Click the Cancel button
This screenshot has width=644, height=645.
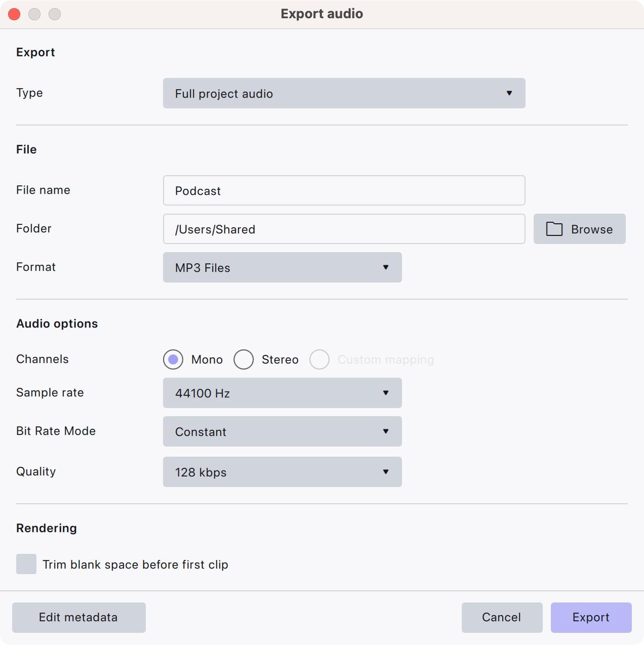502,618
